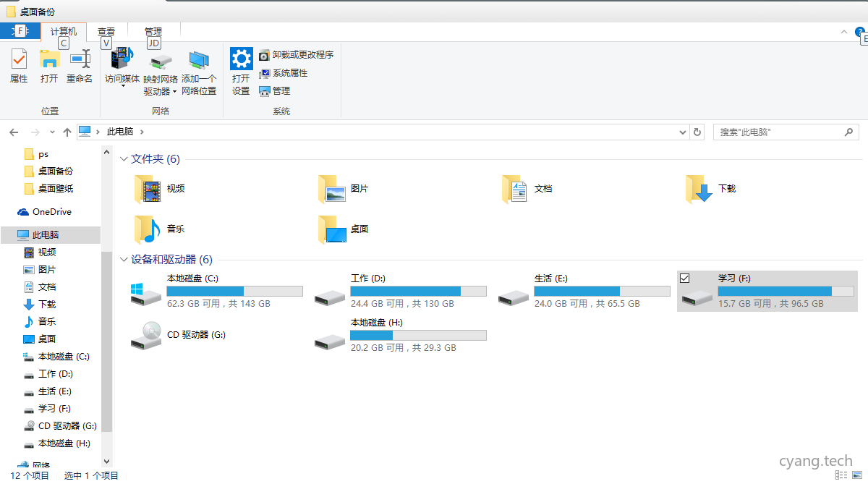Viewport: 868px width, 484px height.
Task: Click inside the 搜索此电脑 search box
Action: click(x=774, y=132)
